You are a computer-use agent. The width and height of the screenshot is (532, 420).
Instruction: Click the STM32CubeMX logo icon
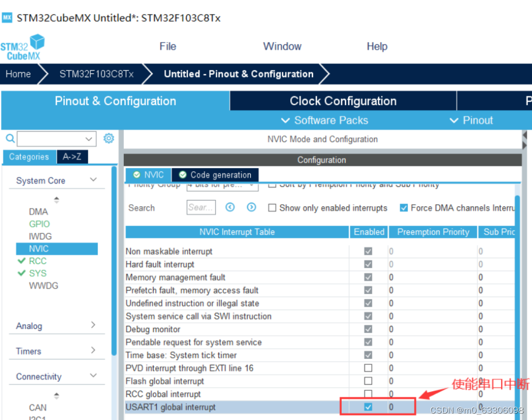pyautogui.click(x=23, y=47)
